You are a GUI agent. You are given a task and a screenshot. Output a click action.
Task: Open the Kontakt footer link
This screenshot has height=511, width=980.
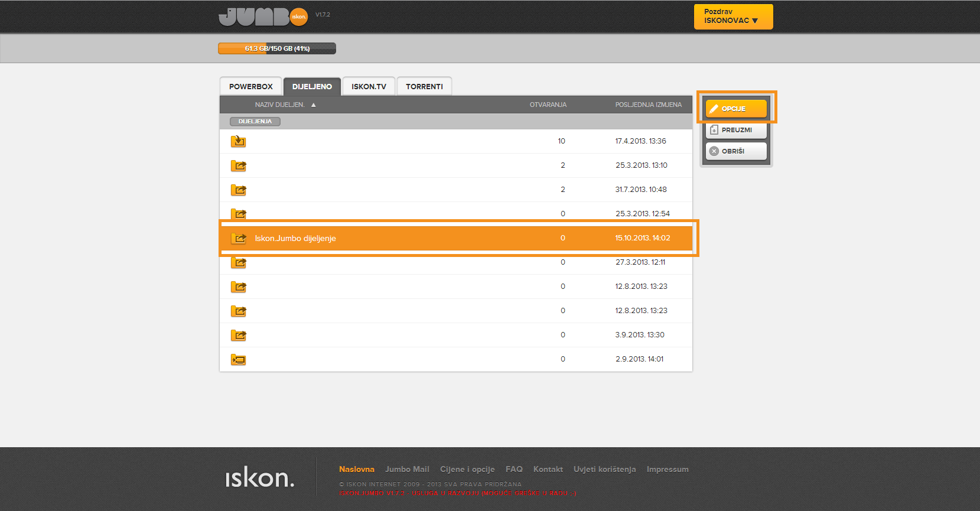point(548,469)
